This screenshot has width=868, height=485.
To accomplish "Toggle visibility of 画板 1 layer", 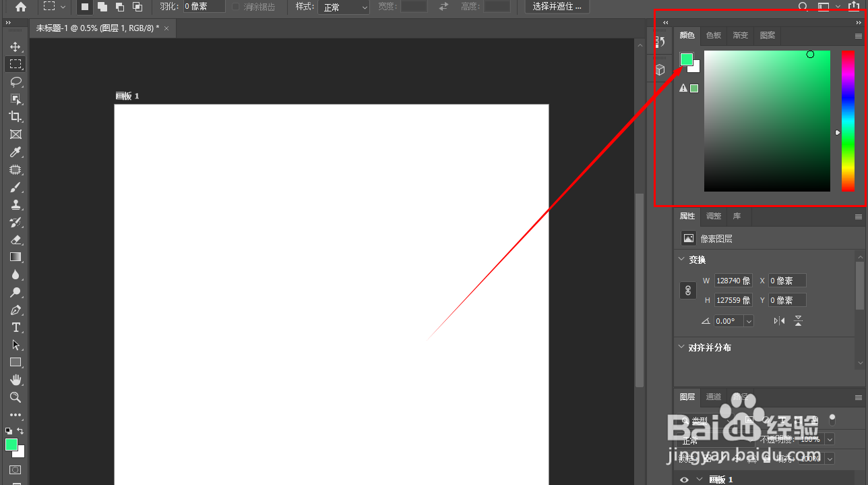I will point(684,480).
